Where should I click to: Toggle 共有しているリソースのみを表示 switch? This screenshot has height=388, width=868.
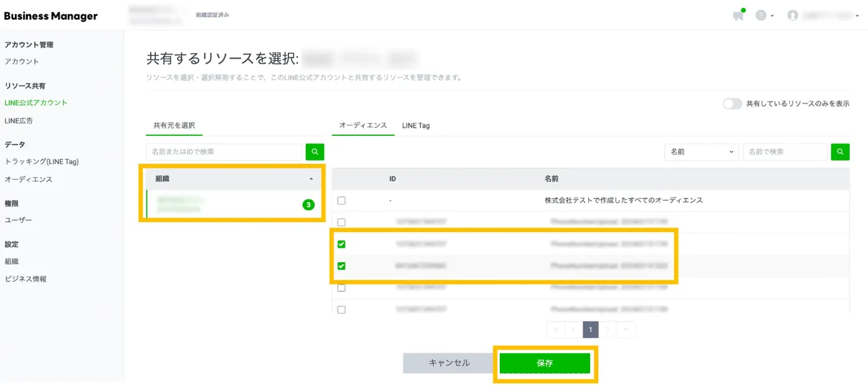732,104
